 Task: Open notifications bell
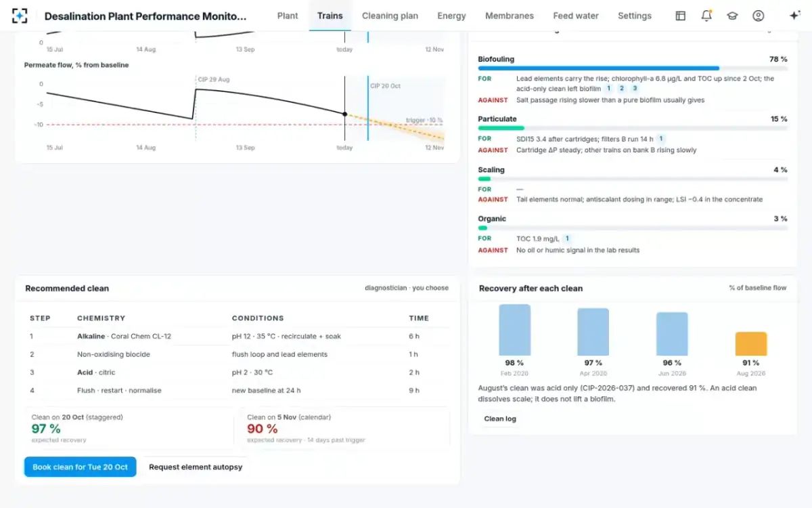tap(706, 16)
